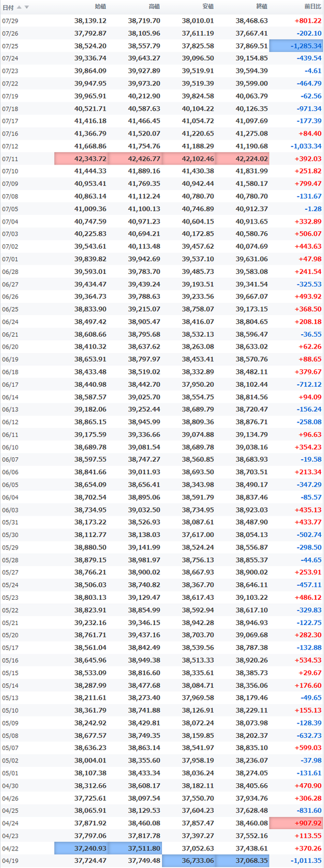
Task: Click the 始値 column header
Action: (x=100, y=7)
